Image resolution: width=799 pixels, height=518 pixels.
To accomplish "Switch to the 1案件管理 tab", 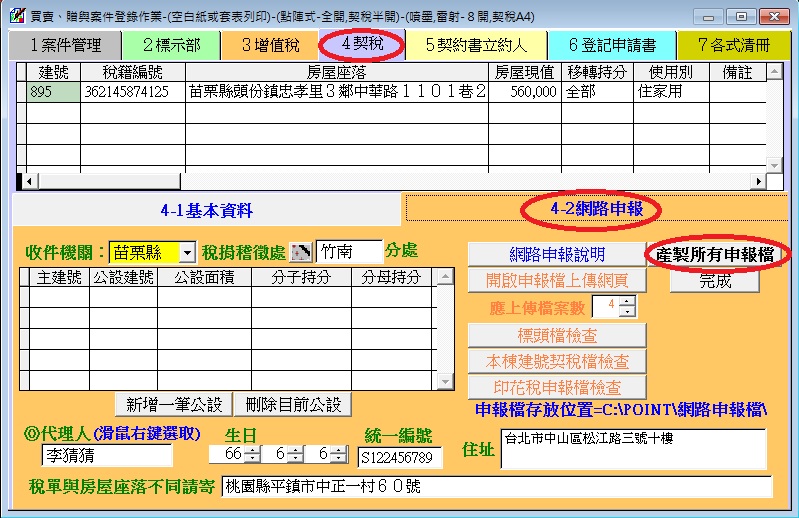I will [65, 45].
